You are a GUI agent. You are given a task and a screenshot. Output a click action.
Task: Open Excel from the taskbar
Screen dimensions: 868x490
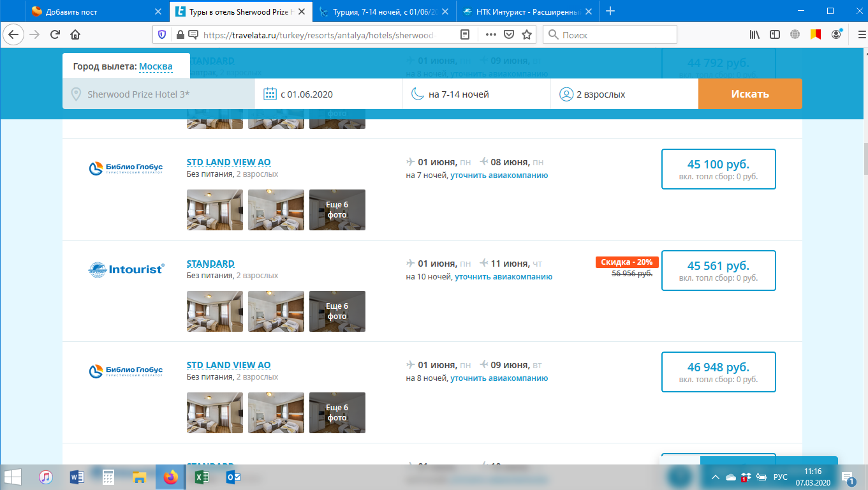202,477
